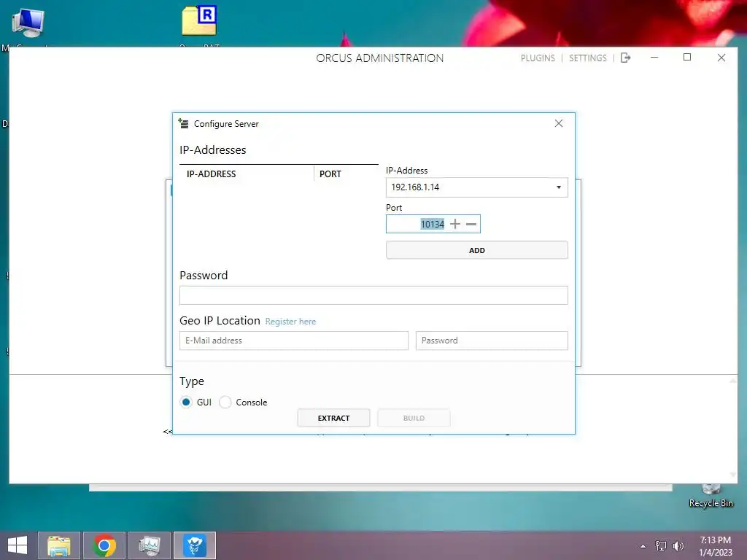This screenshot has width=747, height=560.
Task: Select the Console type radio button
Action: (x=225, y=402)
